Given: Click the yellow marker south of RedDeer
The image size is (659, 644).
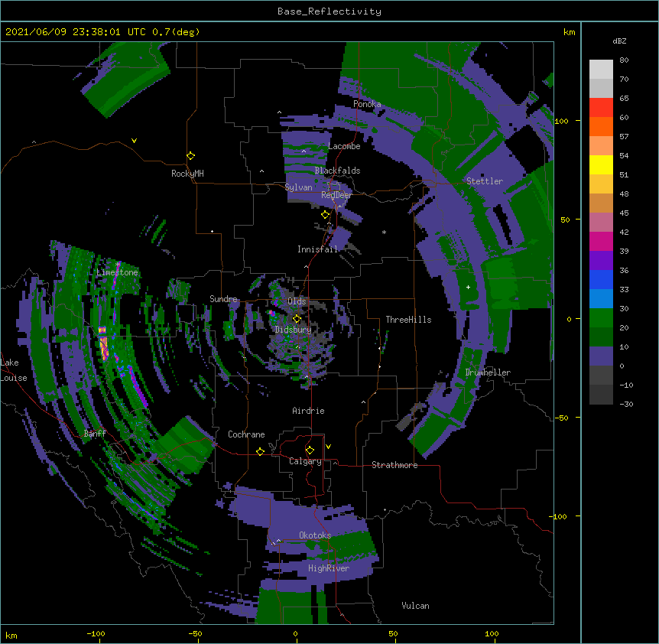Looking at the screenshot, I should tap(325, 215).
